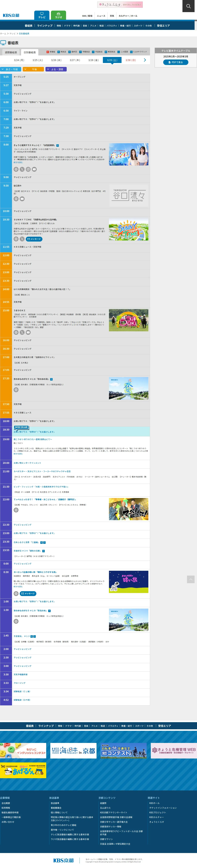Open the 週間番組表 tab
The height and width of the screenshot is (868, 197).
click(x=11, y=52)
